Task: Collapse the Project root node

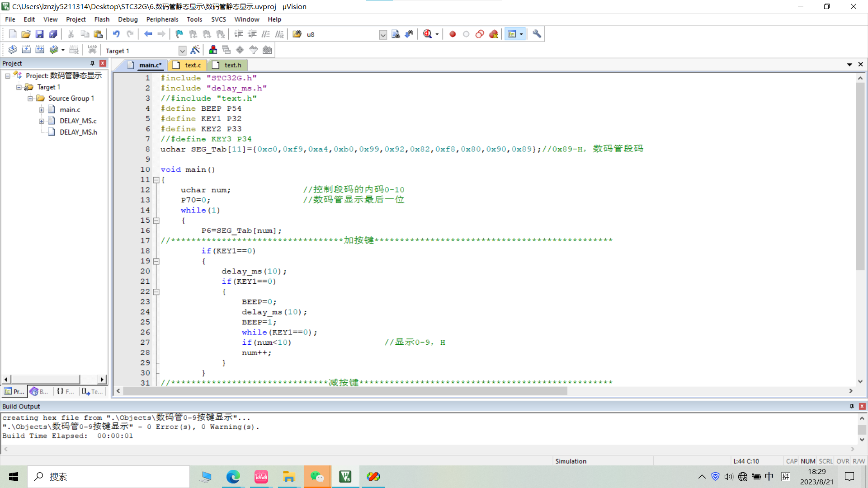Action: click(x=8, y=75)
